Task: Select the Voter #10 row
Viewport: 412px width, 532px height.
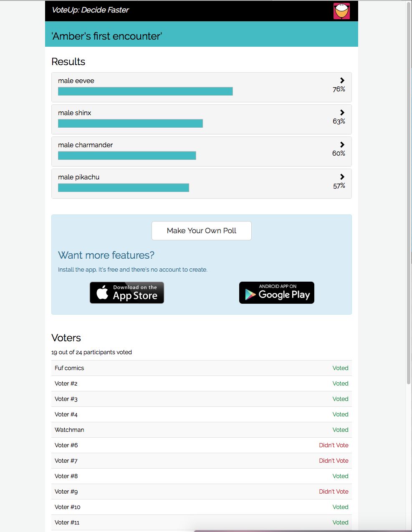Action: click(x=201, y=507)
